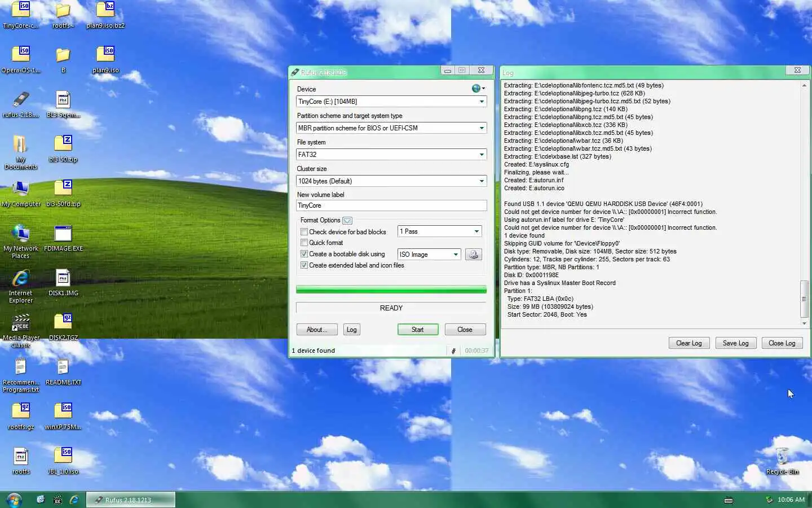
Task: Toggle Create extended label and icon files
Action: pyautogui.click(x=304, y=265)
